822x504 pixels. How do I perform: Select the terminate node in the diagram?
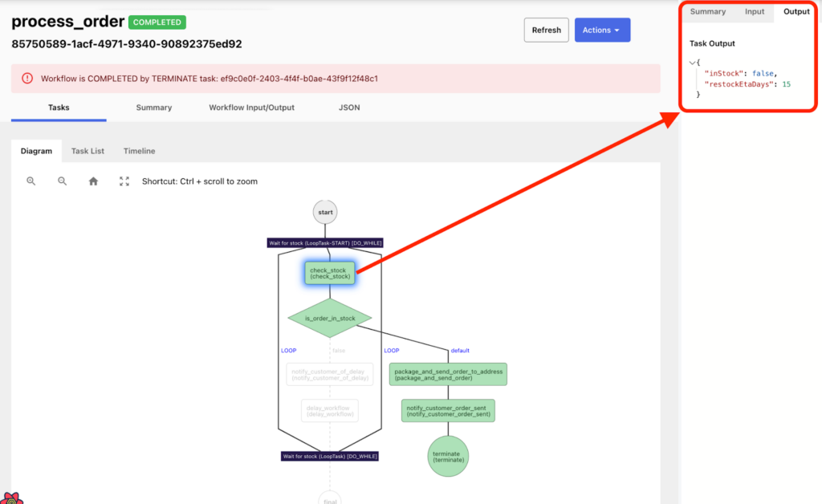[447, 457]
